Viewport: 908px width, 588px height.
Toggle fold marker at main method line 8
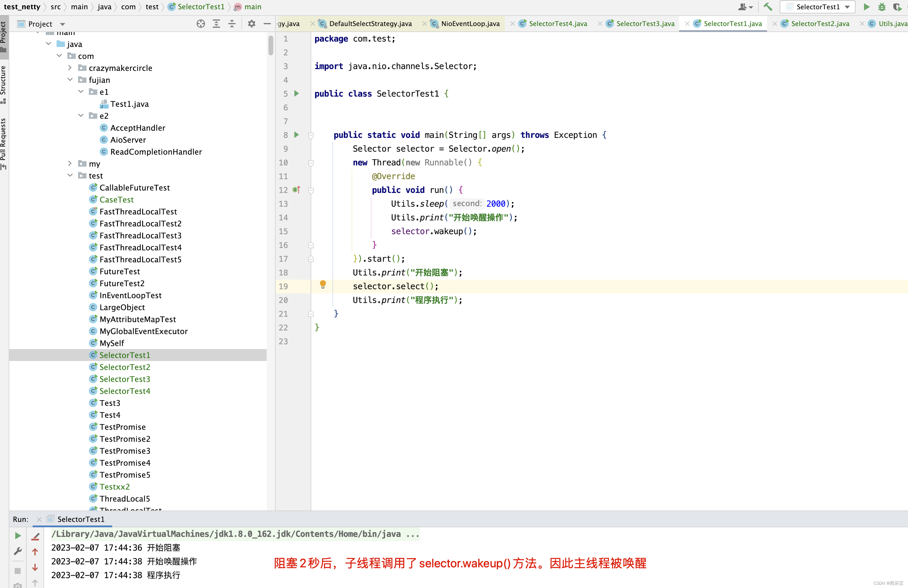[x=311, y=135]
